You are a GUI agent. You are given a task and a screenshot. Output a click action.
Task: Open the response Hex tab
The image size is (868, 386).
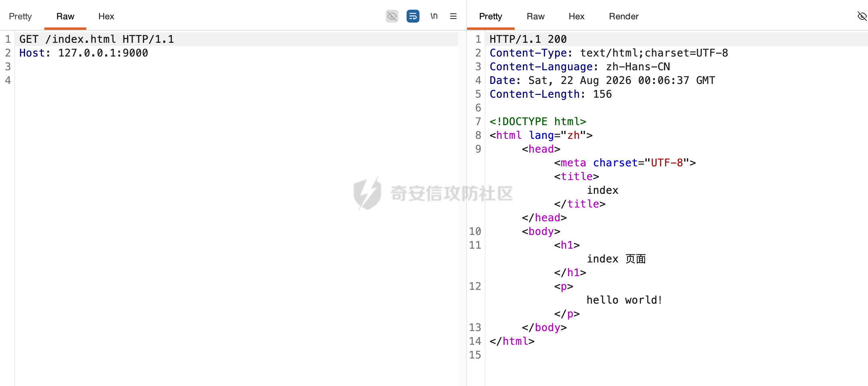pos(576,16)
